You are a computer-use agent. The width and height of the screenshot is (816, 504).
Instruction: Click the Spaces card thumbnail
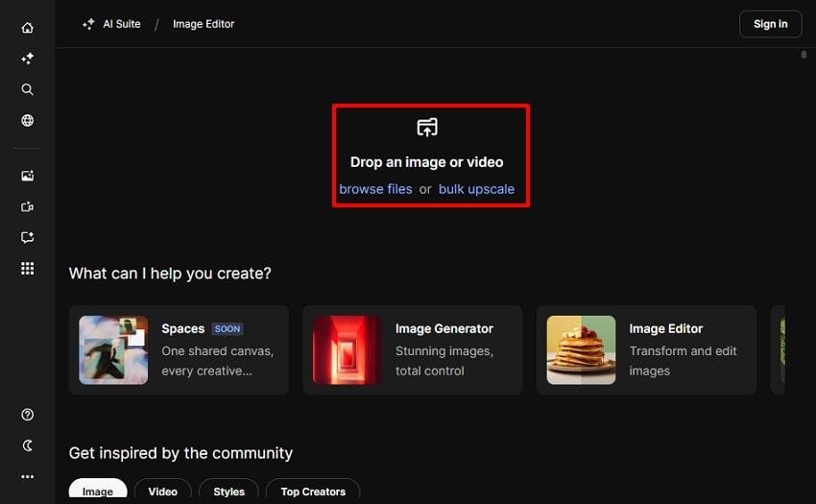(113, 349)
